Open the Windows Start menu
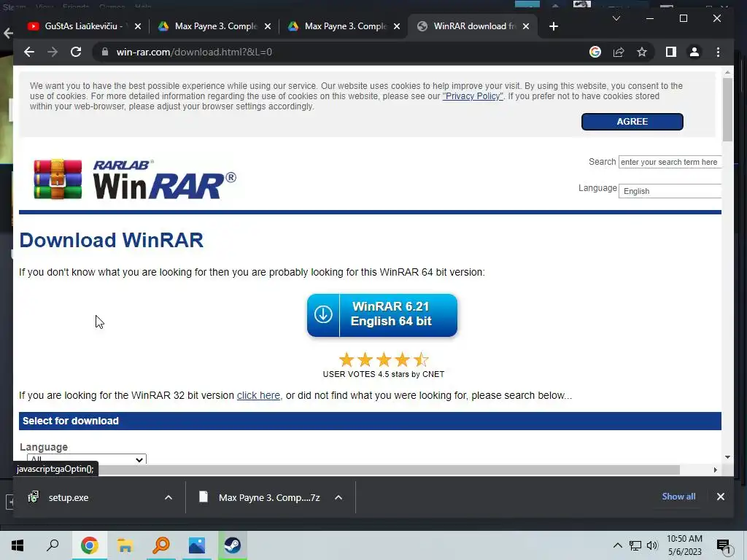This screenshot has width=747, height=560. click(x=18, y=545)
